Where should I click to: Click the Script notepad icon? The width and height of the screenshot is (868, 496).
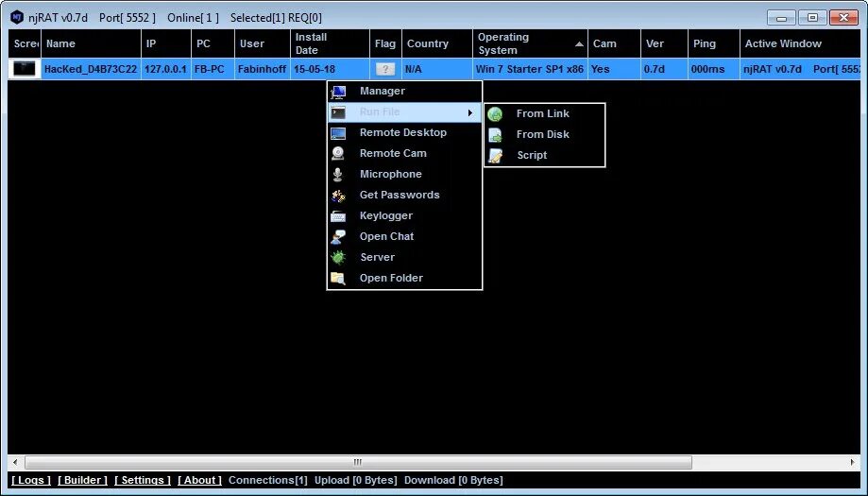[495, 156]
